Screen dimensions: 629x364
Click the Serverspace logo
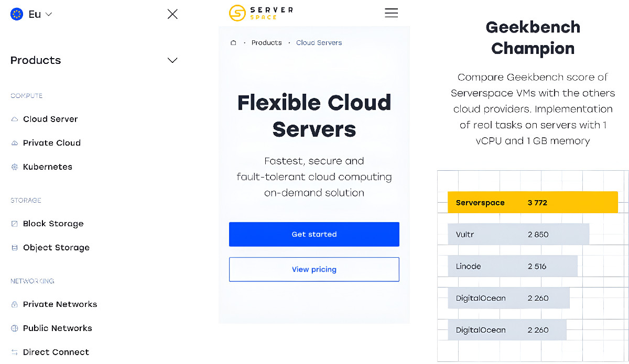tap(261, 13)
